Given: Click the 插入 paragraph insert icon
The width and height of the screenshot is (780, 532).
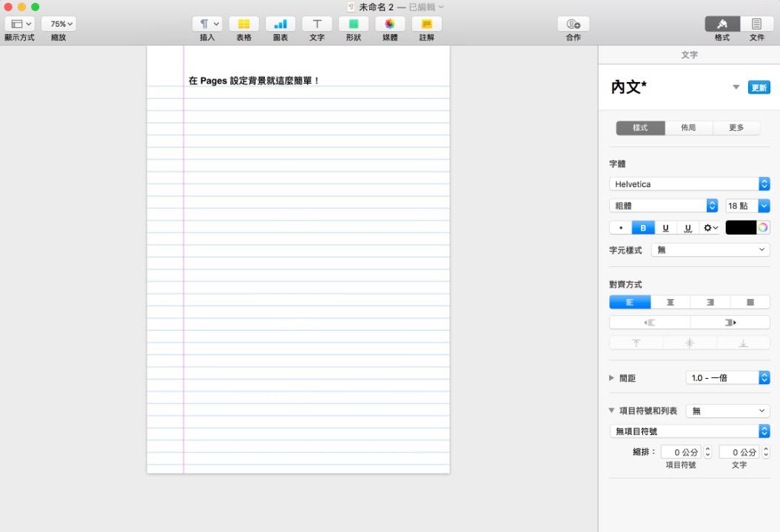Looking at the screenshot, I should [207, 24].
